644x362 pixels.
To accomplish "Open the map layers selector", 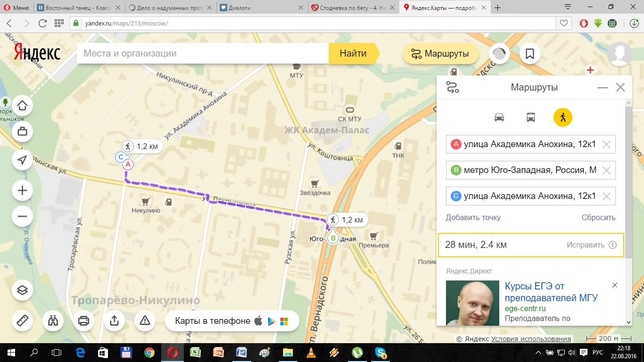I will [22, 290].
